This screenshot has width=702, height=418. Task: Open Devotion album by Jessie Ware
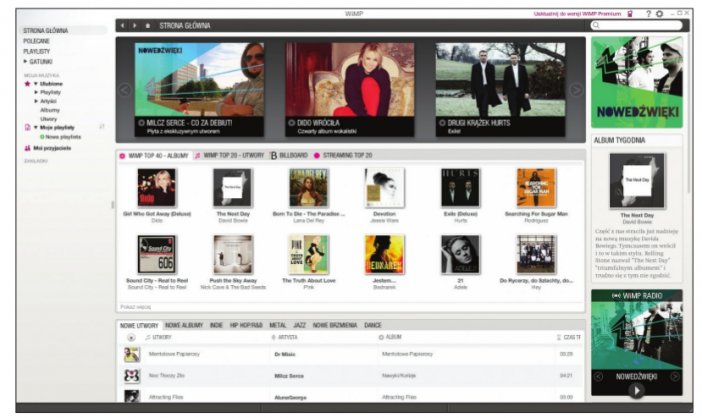pyautogui.click(x=384, y=187)
